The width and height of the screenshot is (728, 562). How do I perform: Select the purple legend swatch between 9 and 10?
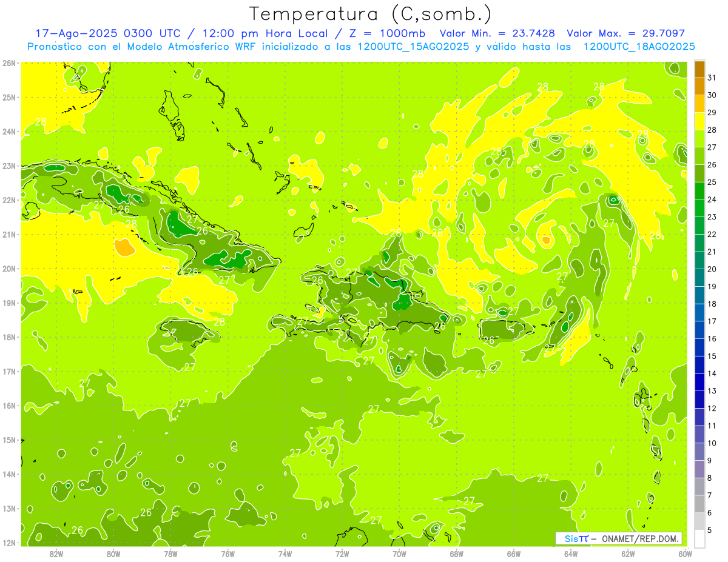point(699,452)
